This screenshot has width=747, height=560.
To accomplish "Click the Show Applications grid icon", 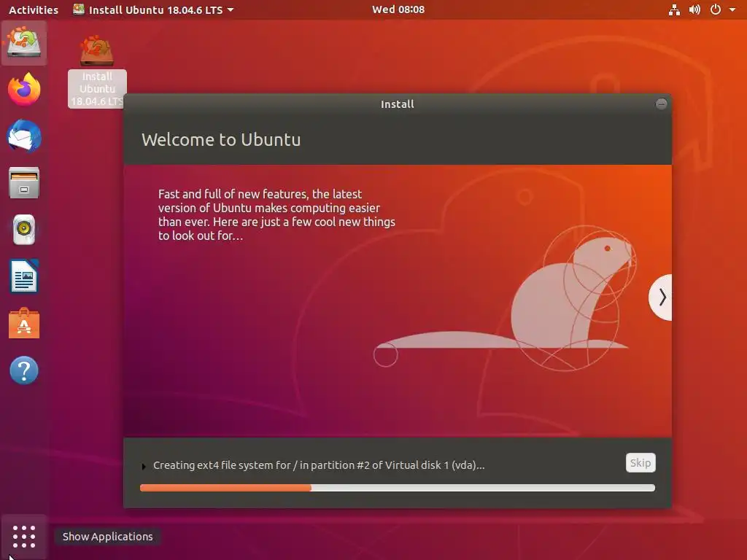I will coord(24,537).
